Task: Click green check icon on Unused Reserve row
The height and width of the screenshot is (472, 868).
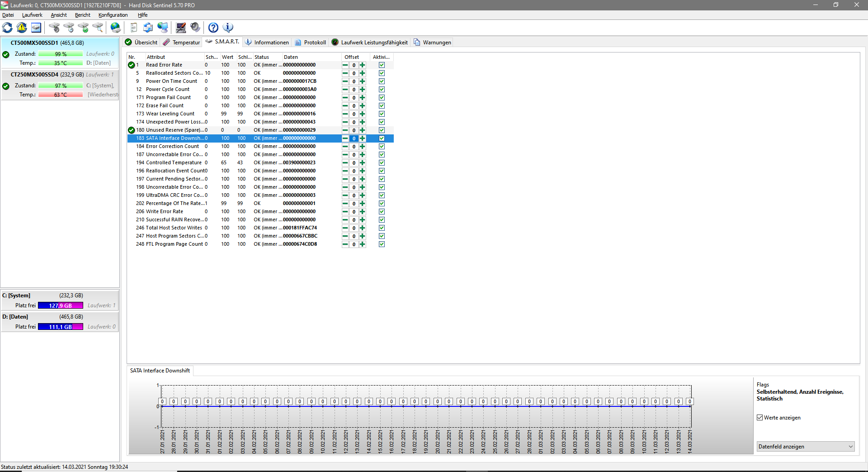Action: pos(132,130)
